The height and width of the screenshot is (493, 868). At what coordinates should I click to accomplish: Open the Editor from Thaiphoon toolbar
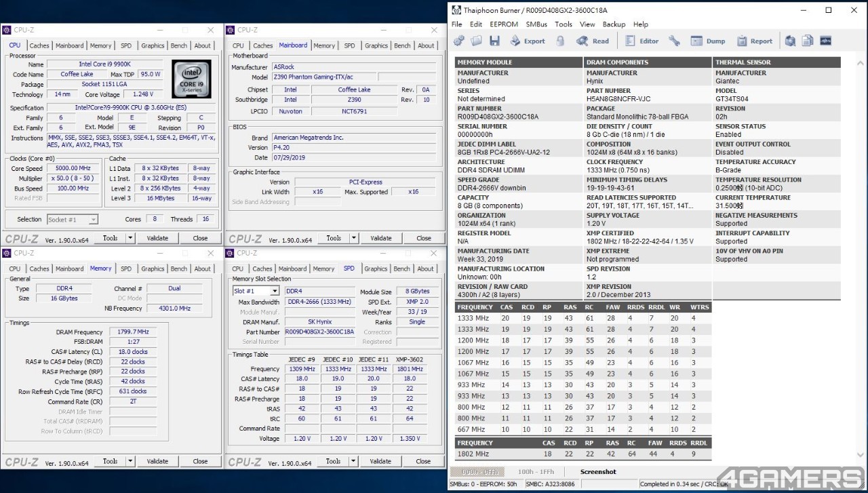(x=642, y=41)
